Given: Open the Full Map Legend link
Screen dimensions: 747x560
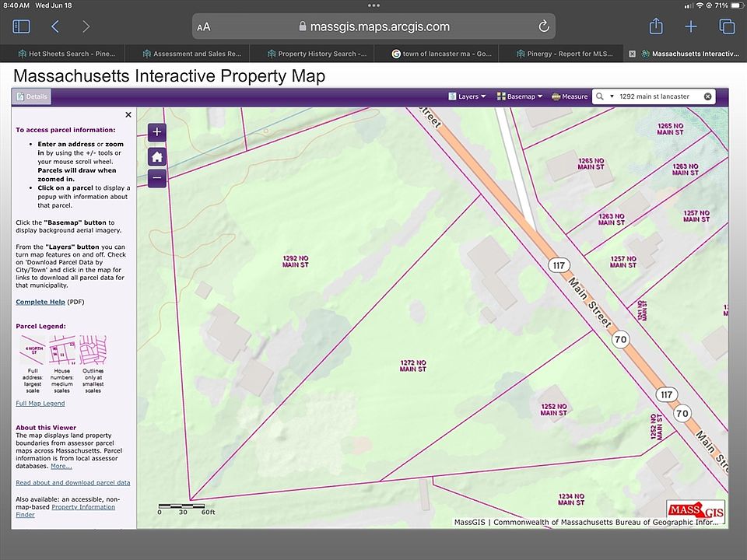Looking at the screenshot, I should coord(40,403).
